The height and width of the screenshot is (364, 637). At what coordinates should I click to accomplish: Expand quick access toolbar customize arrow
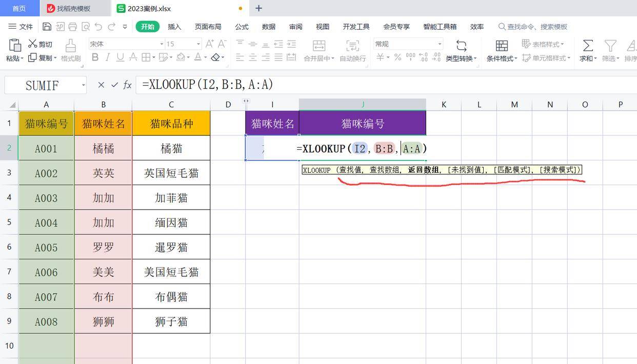click(125, 27)
